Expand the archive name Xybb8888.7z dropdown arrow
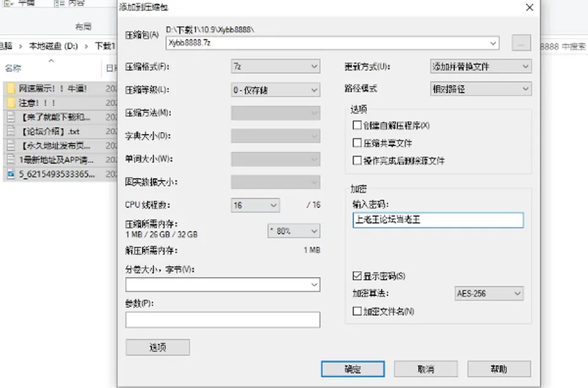Image resolution: width=588 pixels, height=388 pixels. 493,43
